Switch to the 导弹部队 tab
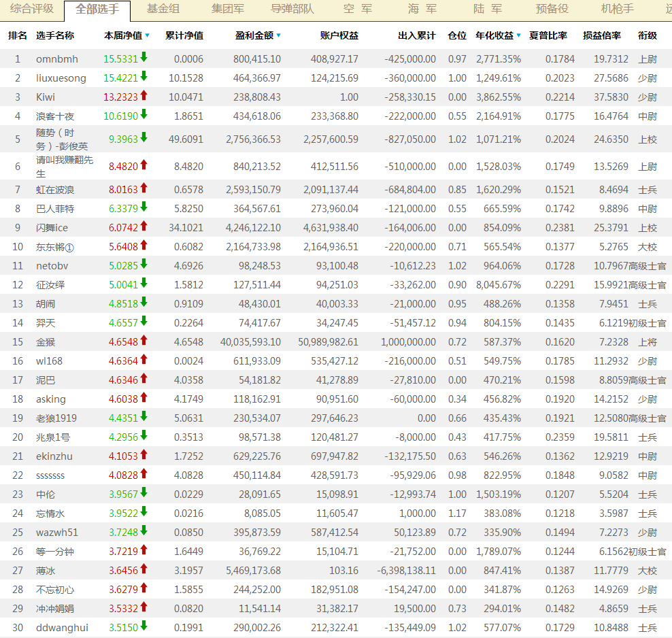Image resolution: width=672 pixels, height=638 pixels. (x=292, y=9)
